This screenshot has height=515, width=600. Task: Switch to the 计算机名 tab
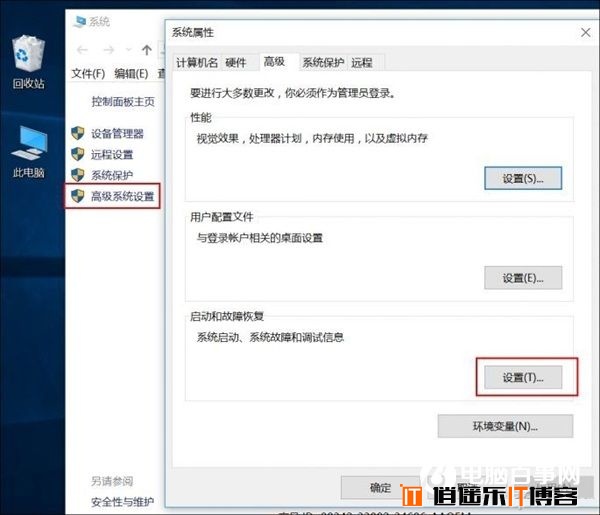coord(197,63)
